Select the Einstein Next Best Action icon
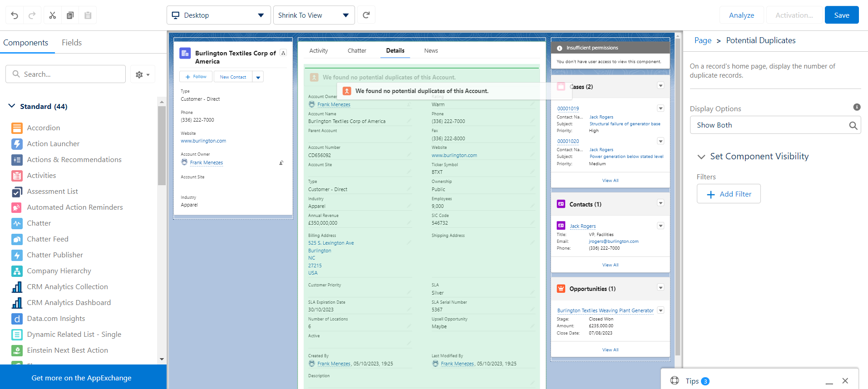The height and width of the screenshot is (389, 868). 17,350
